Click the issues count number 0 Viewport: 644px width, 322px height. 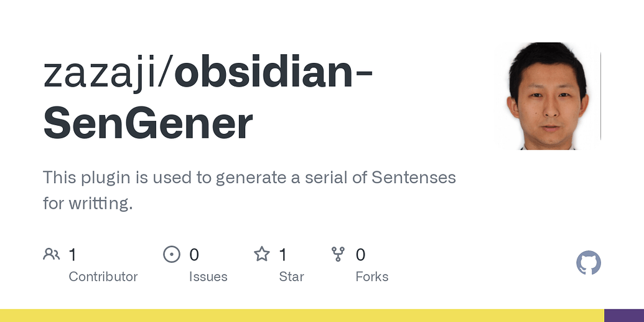[x=194, y=254]
